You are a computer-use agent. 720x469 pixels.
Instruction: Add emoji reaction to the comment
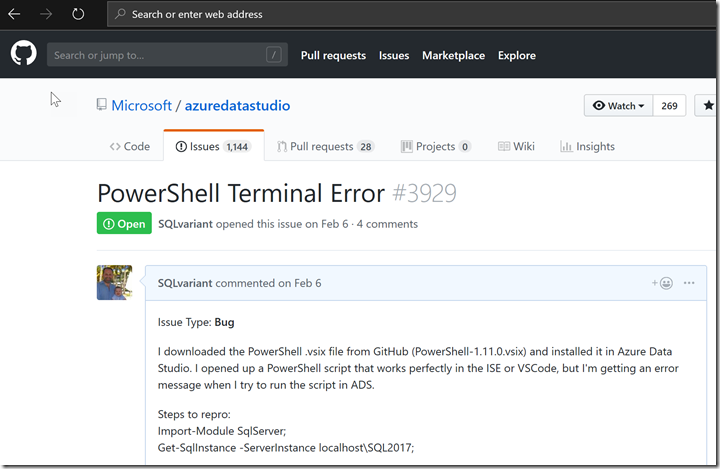click(662, 283)
